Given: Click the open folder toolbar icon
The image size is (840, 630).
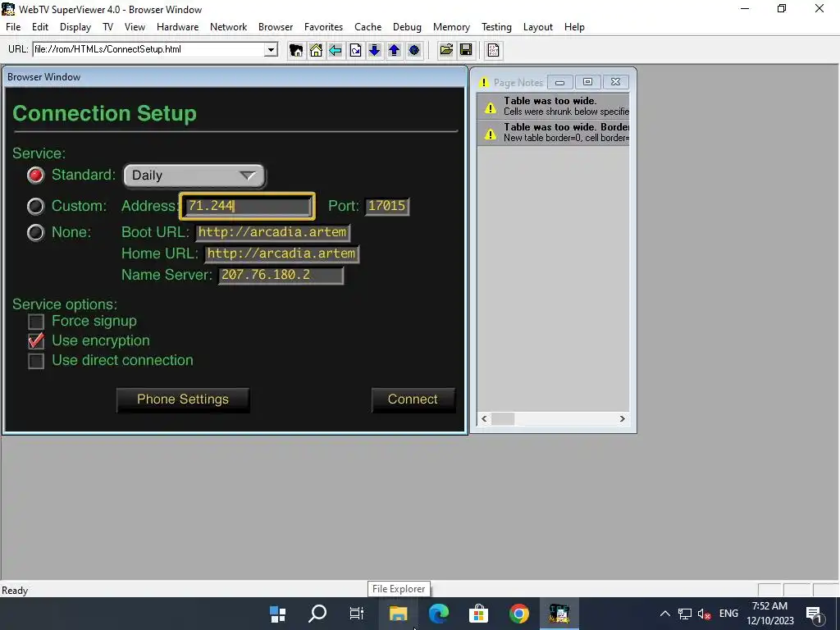Looking at the screenshot, I should pos(446,50).
